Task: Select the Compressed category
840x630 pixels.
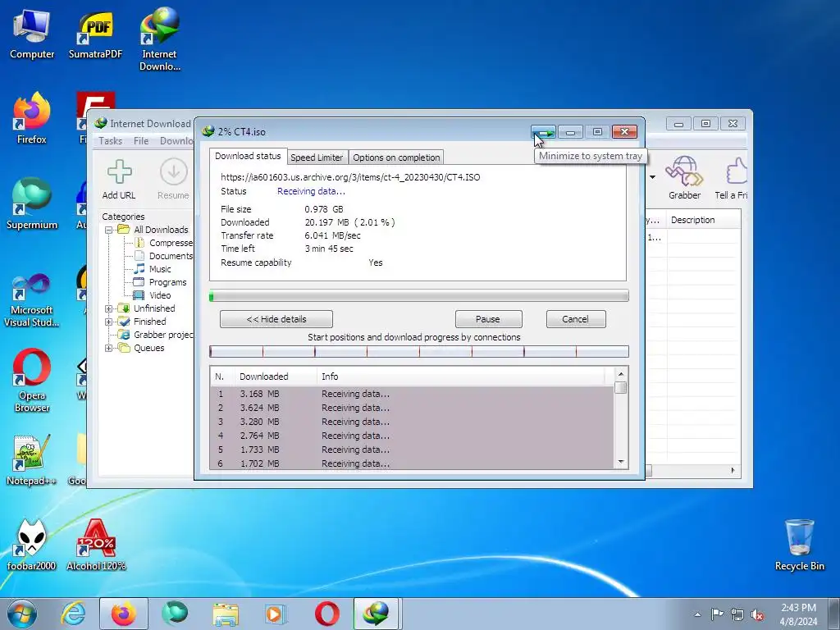Action: [163, 243]
